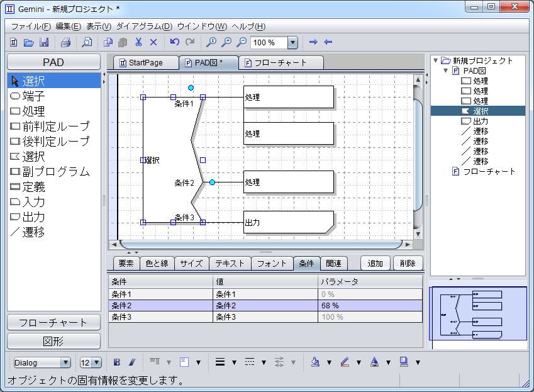Click the Zoom reset magnifier icon
534x392 pixels.
[x=211, y=42]
